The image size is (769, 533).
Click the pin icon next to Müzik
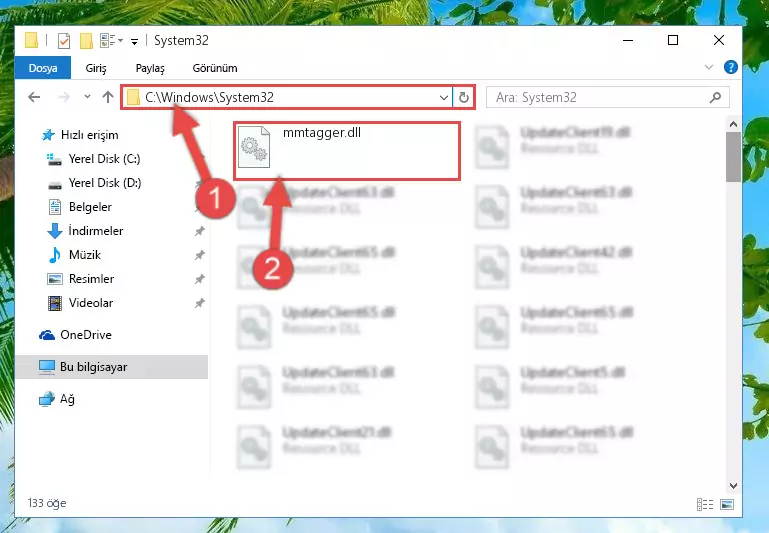tap(200, 255)
